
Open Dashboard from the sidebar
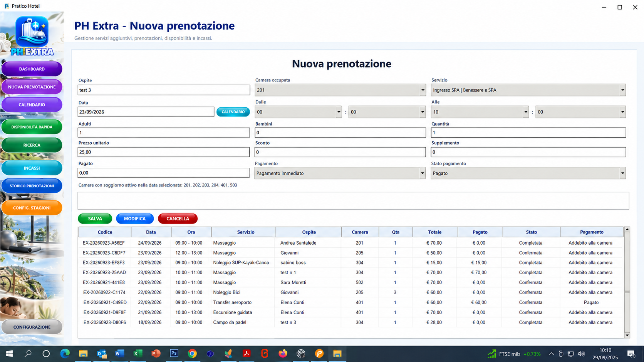tap(32, 69)
